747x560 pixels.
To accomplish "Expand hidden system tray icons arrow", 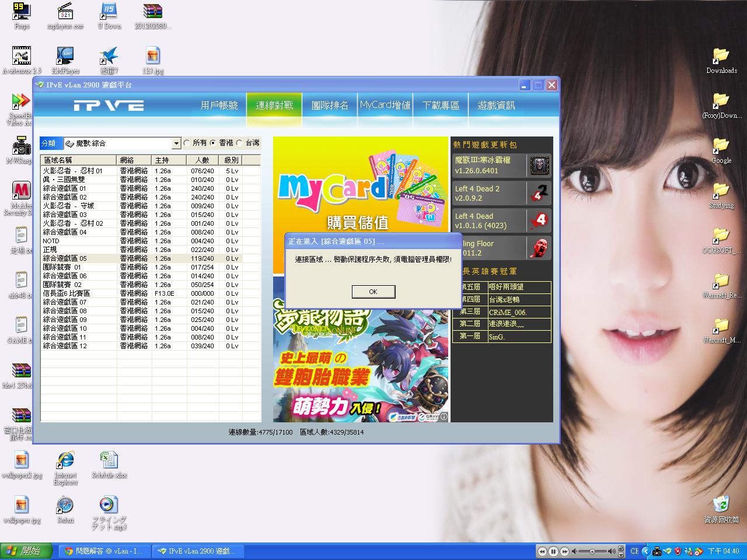I will coord(645,551).
